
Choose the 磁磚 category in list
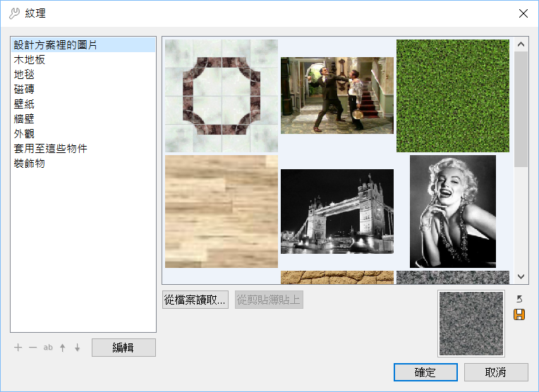click(24, 90)
